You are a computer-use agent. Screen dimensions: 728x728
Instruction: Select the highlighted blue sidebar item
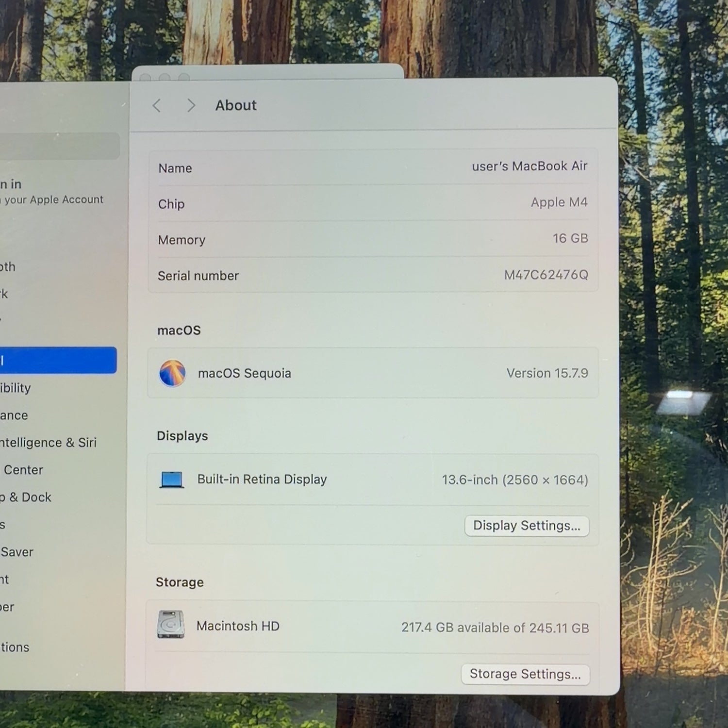click(x=58, y=360)
